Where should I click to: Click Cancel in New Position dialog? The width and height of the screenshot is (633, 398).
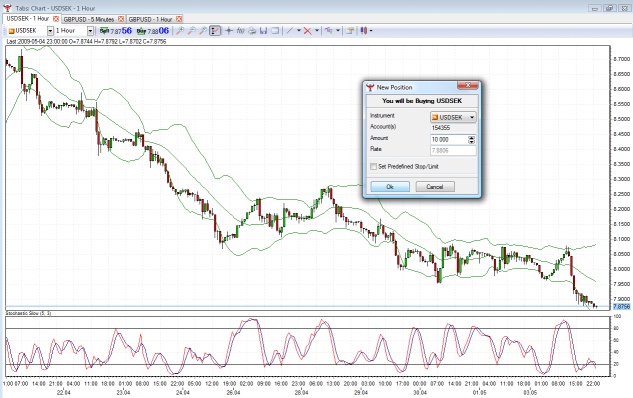click(435, 186)
